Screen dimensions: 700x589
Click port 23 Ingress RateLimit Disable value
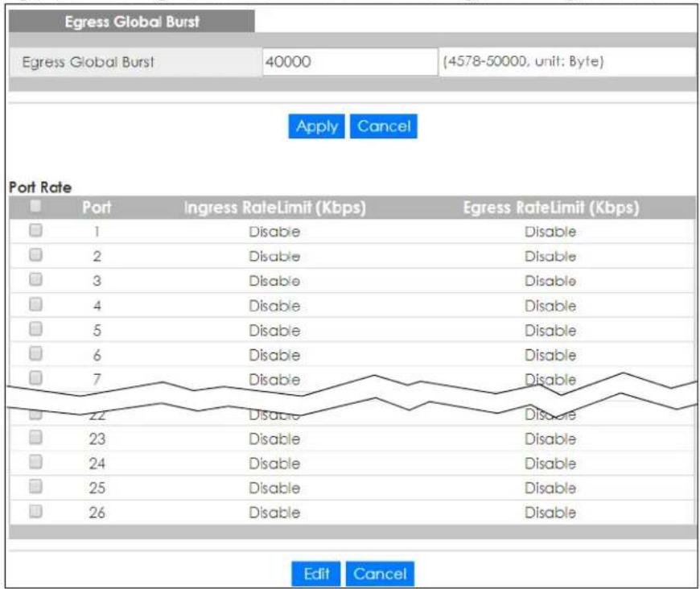pos(274,439)
